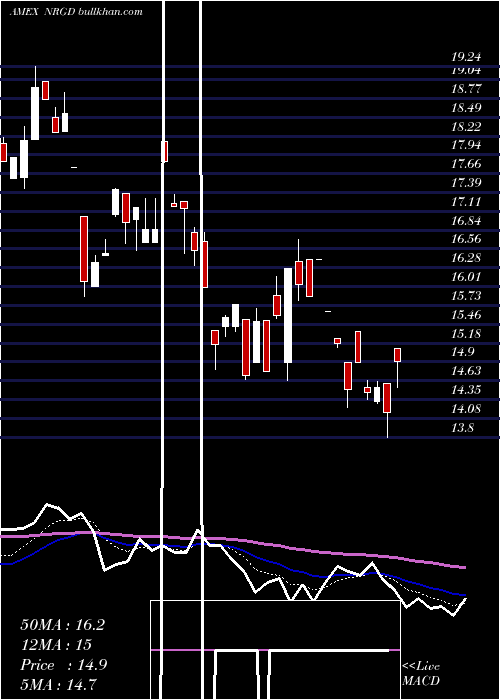Click the blue 12MA line at its right end
Viewport: 500px width, 700px height.
pyautogui.click(x=463, y=595)
